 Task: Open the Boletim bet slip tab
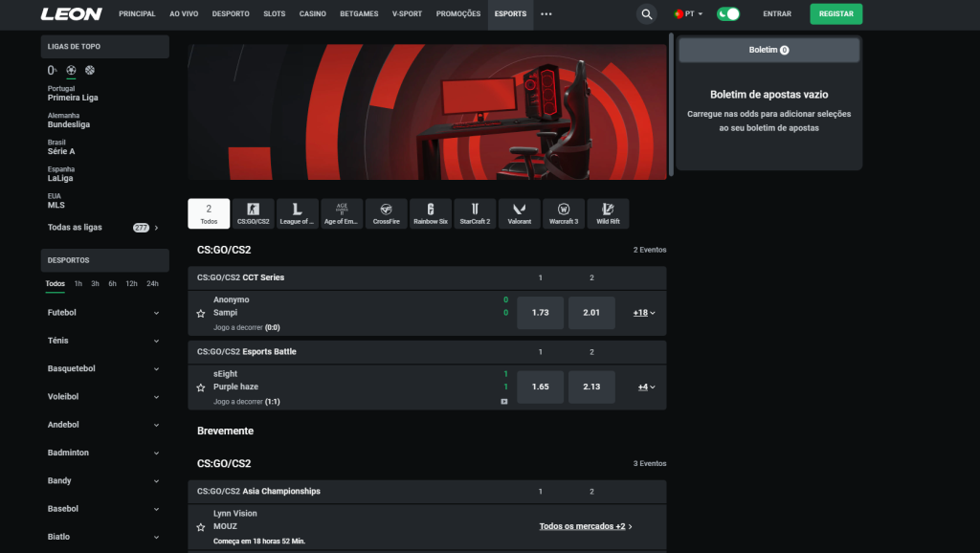click(x=768, y=50)
